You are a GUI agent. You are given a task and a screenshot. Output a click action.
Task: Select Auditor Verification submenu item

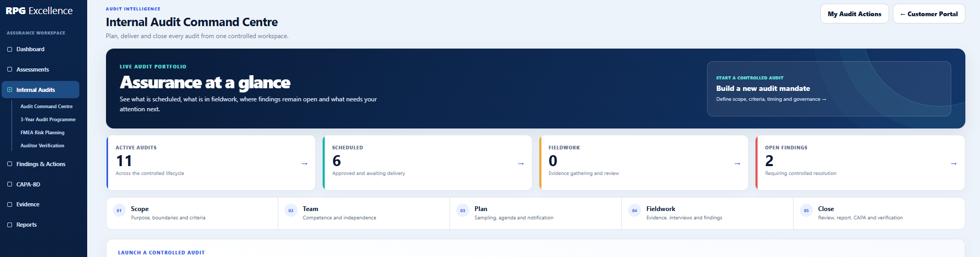click(42, 146)
